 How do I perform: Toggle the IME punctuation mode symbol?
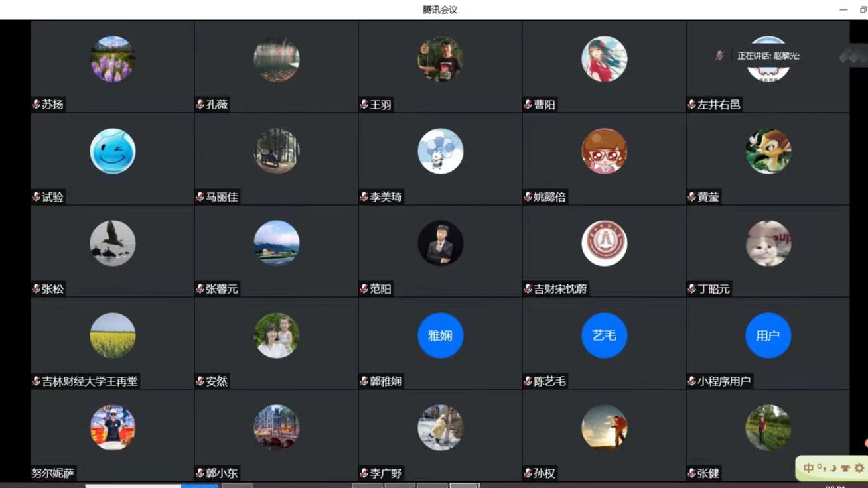pyautogui.click(x=822, y=468)
